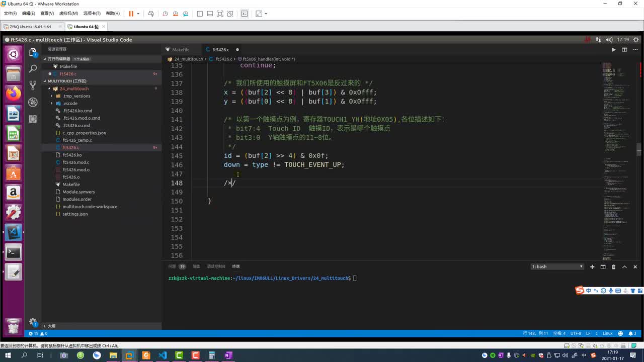Open VS Code manage gear icon
This screenshot has height=362, width=644.
pos(33,322)
